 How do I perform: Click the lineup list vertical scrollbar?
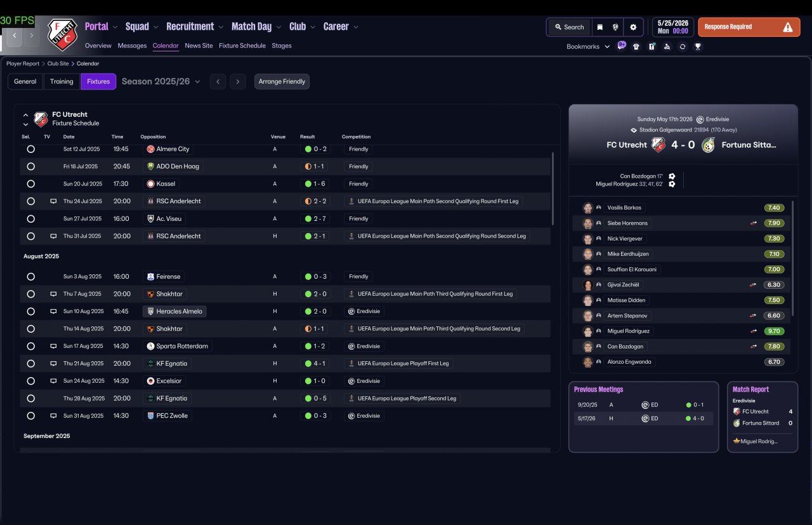coord(794,258)
